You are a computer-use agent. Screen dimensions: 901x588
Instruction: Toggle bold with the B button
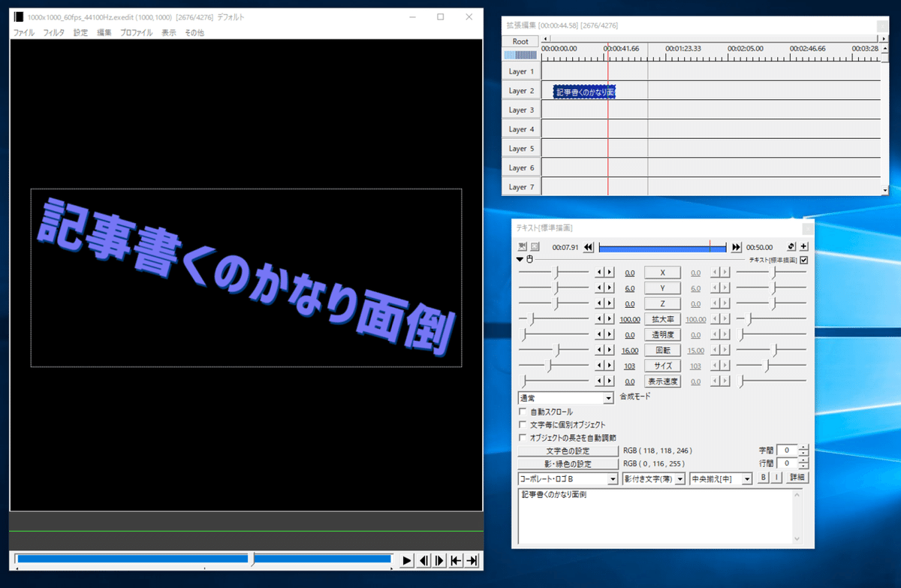pos(763,478)
